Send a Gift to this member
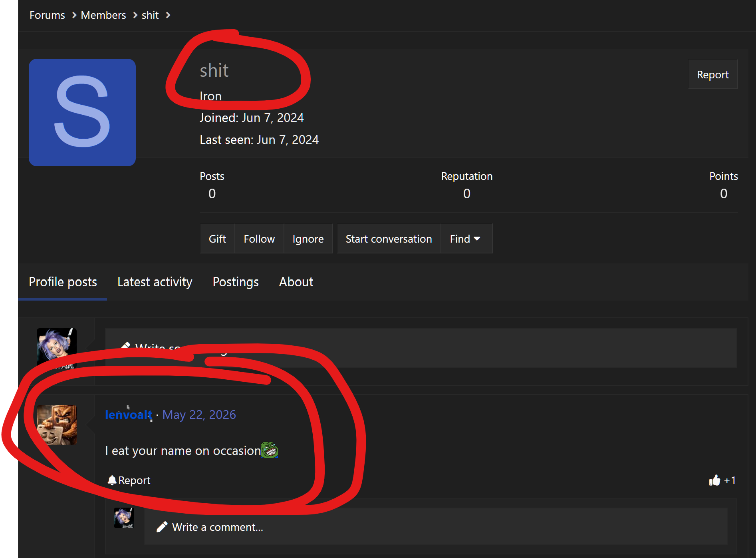The height and width of the screenshot is (558, 756). pyautogui.click(x=217, y=239)
